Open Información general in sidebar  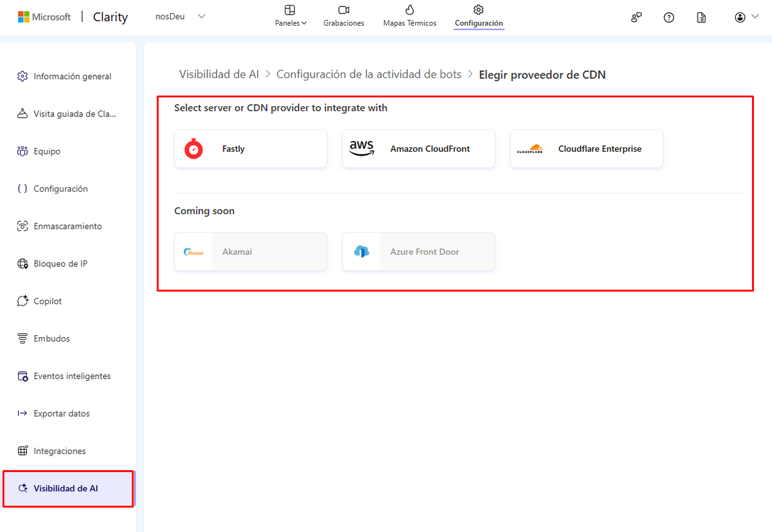click(x=68, y=77)
